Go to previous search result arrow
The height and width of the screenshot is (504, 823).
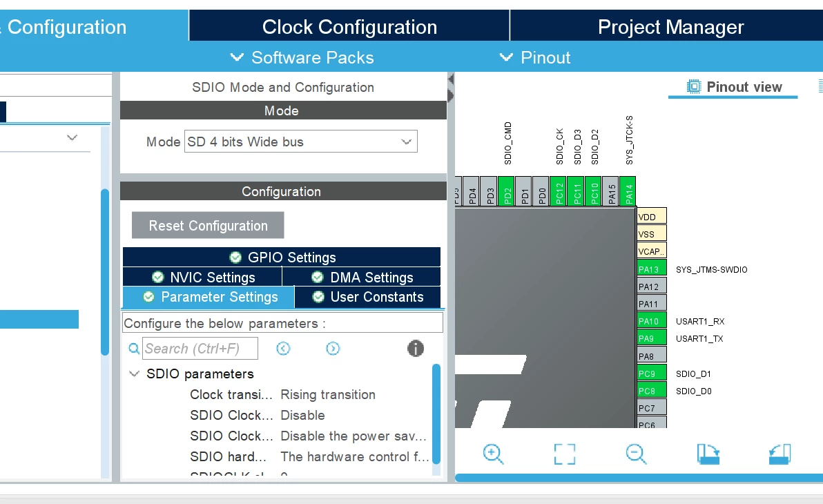coord(283,349)
